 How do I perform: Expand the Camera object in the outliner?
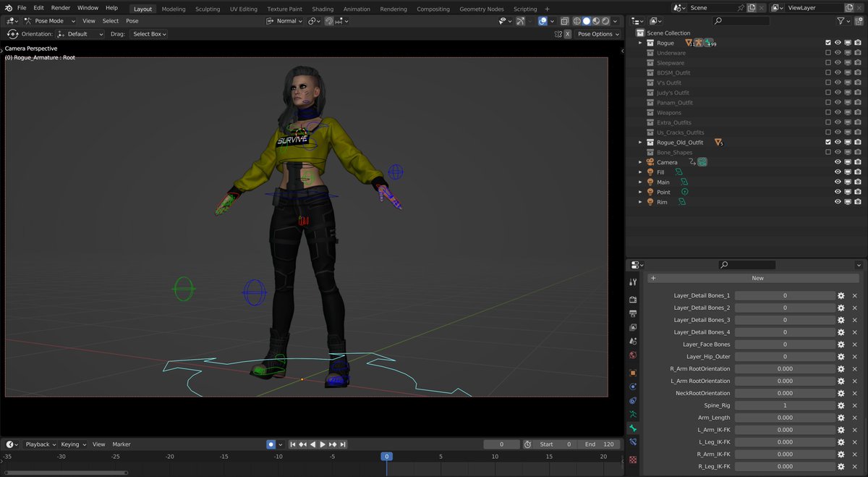pyautogui.click(x=640, y=161)
